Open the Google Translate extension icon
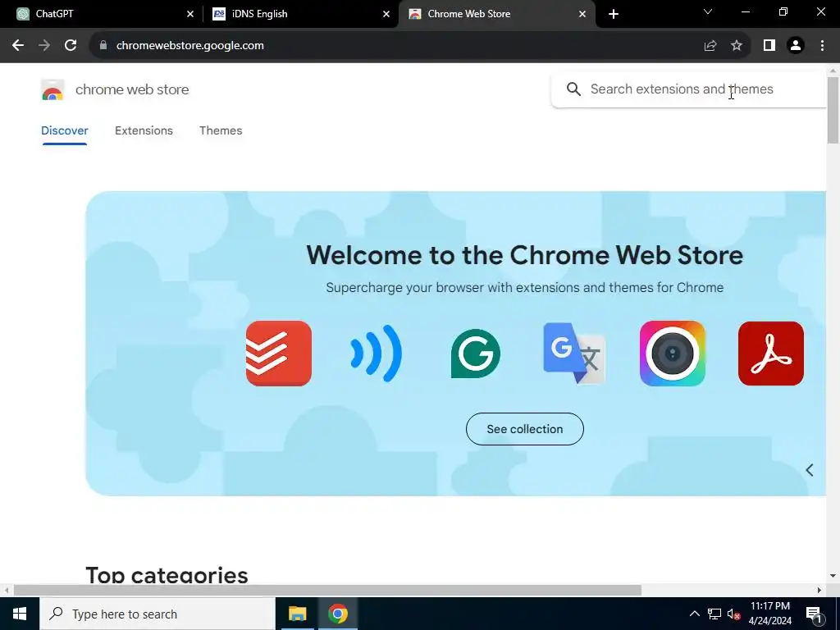This screenshot has width=840, height=630. point(573,354)
